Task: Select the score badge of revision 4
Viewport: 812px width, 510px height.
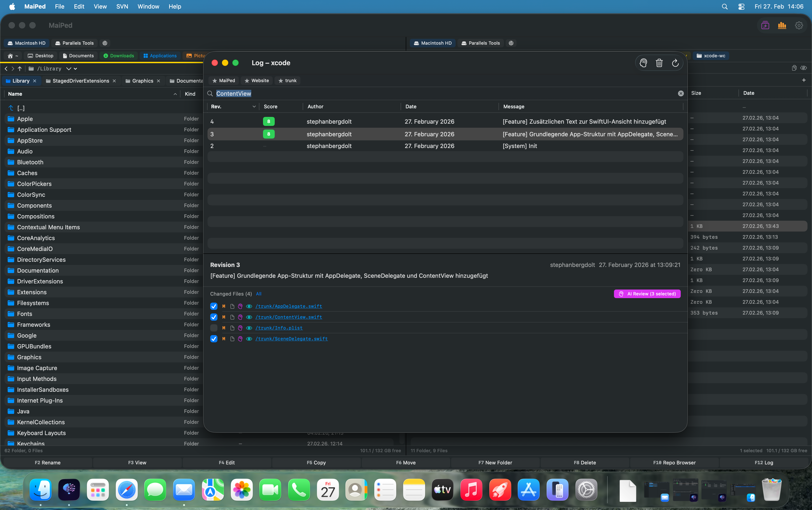Action: [x=269, y=121]
